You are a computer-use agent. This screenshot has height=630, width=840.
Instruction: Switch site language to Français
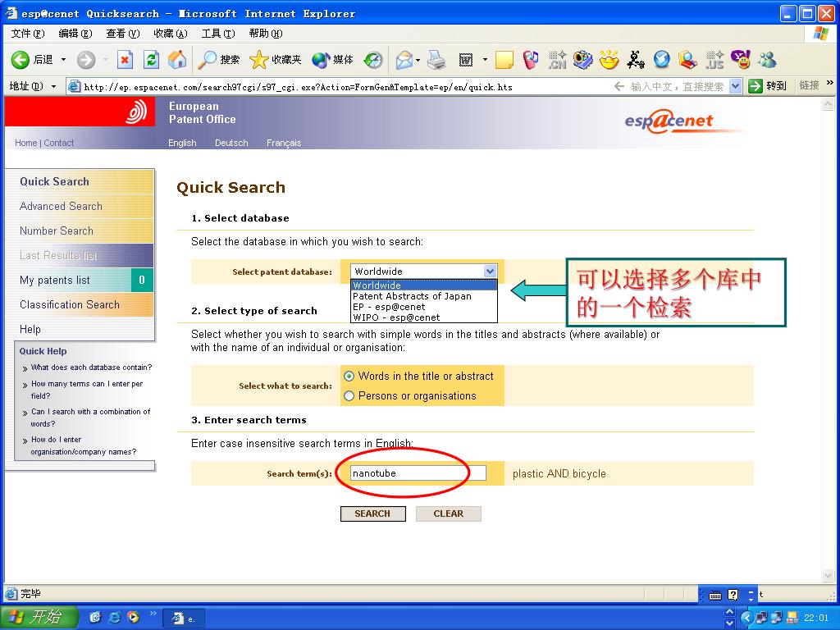(284, 143)
